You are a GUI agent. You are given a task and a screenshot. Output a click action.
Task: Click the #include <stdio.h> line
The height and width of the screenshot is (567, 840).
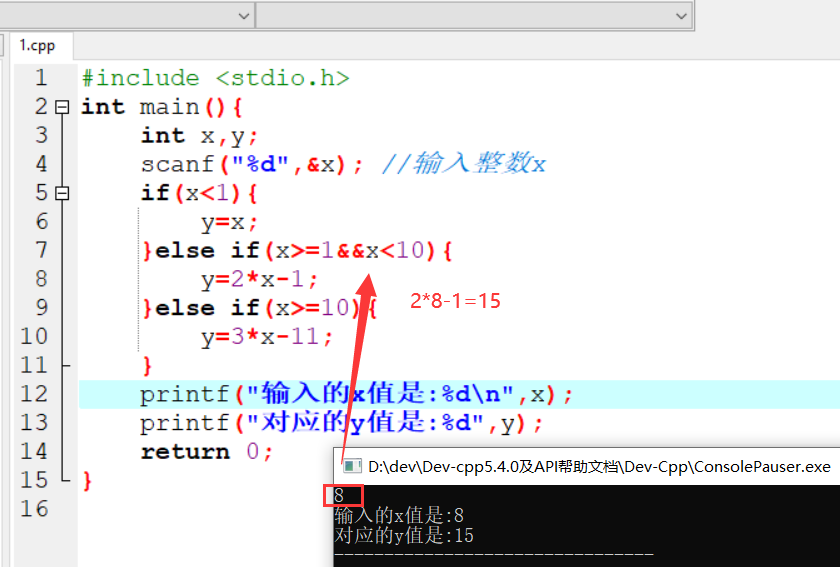click(215, 78)
